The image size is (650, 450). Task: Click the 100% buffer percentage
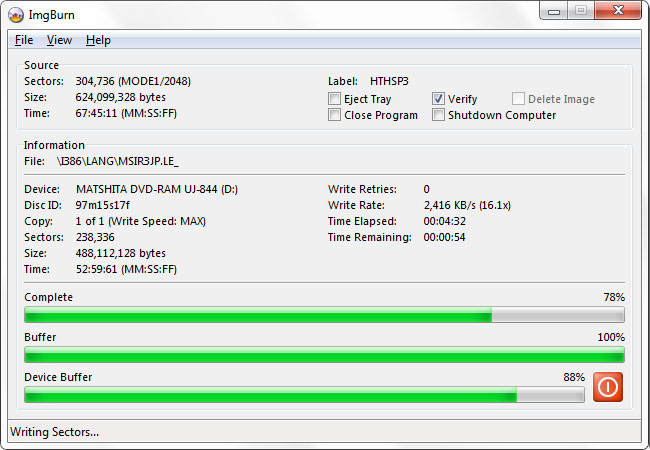click(x=611, y=337)
